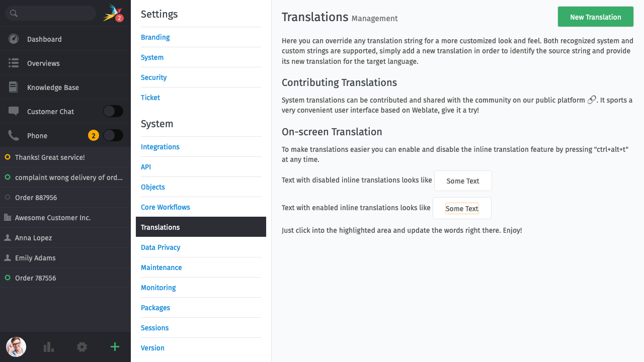
Task: Click the Zammad bird logo notifications
Action: 113,13
